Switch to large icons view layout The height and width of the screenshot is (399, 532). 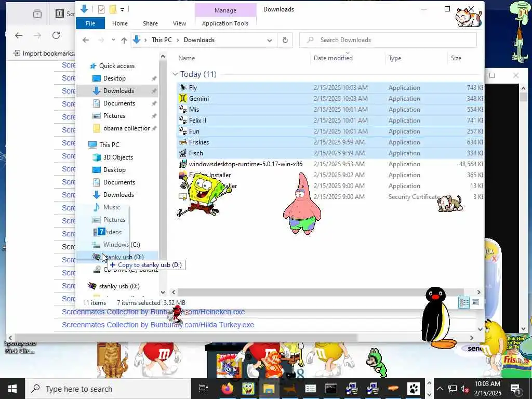point(475,302)
